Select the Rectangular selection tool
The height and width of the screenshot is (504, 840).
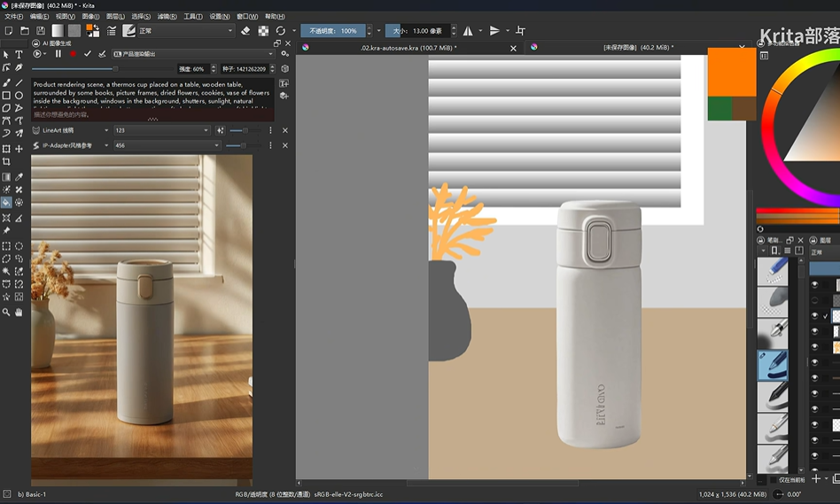click(6, 245)
